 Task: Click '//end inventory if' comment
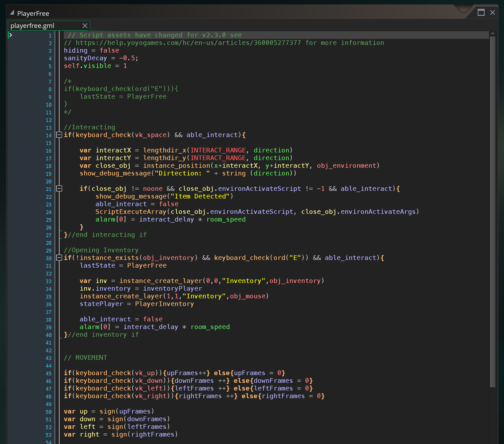pyautogui.click(x=103, y=335)
